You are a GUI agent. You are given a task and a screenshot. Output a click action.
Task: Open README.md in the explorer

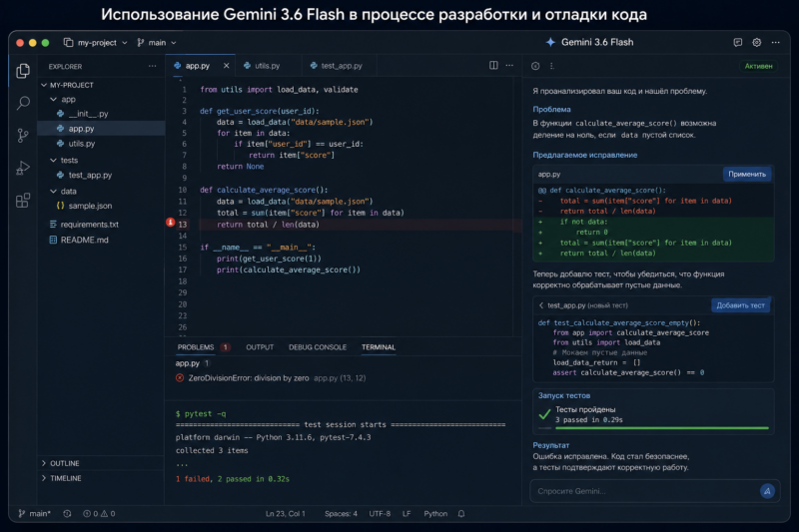84,240
